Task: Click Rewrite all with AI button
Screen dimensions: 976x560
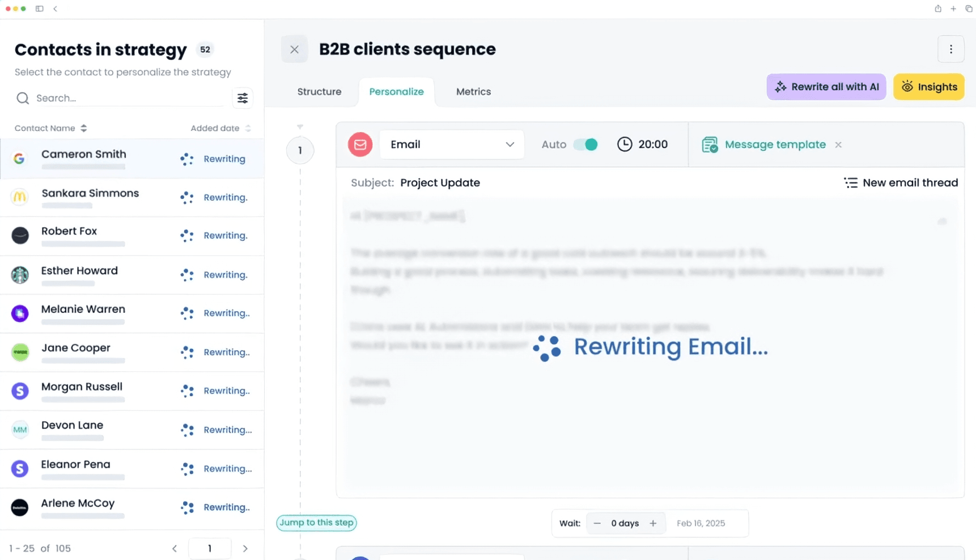Action: (x=826, y=87)
